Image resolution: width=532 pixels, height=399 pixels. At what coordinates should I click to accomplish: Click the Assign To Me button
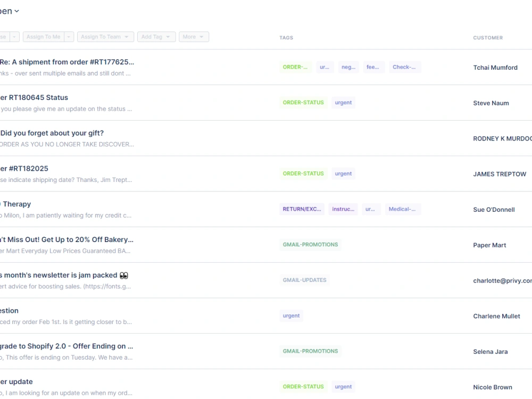click(x=44, y=37)
